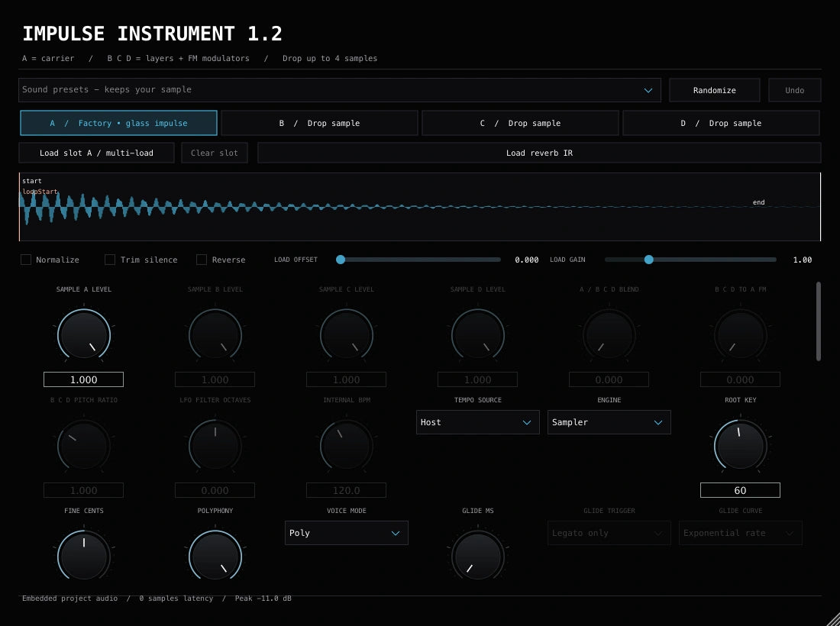Viewport: 840px width, 626px height.
Task: Click the Load Offset slider handle
Action: [340, 260]
